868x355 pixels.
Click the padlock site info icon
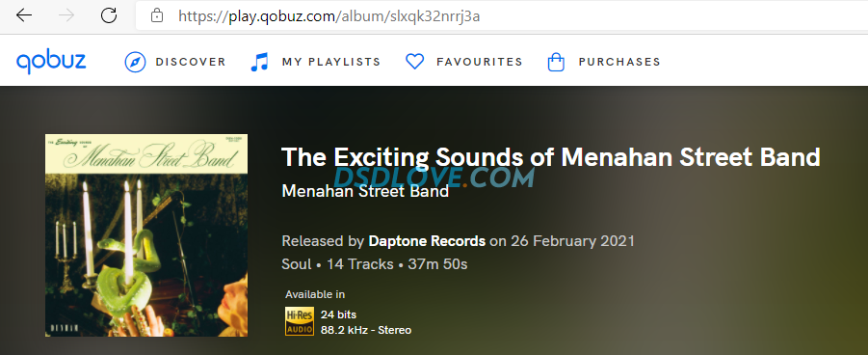click(x=157, y=15)
